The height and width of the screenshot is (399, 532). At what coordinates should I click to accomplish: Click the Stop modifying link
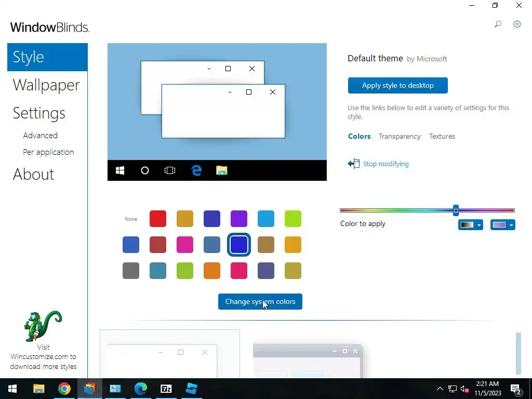click(386, 164)
